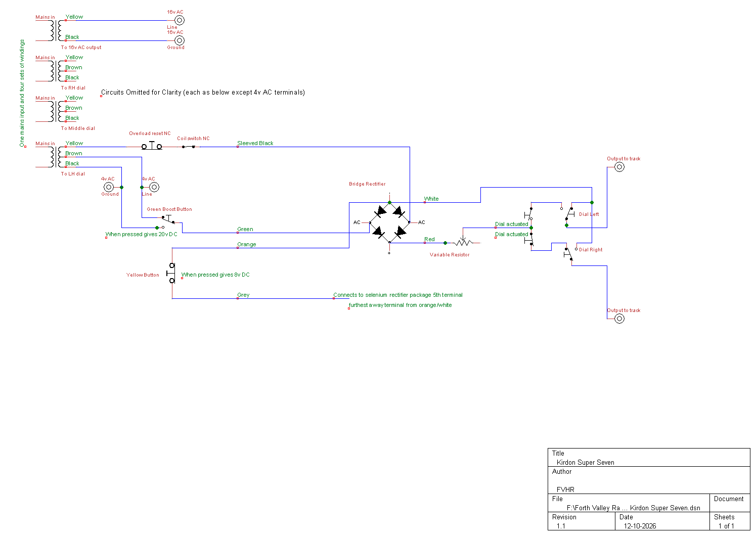Click the revision value 1.1

tap(561, 526)
